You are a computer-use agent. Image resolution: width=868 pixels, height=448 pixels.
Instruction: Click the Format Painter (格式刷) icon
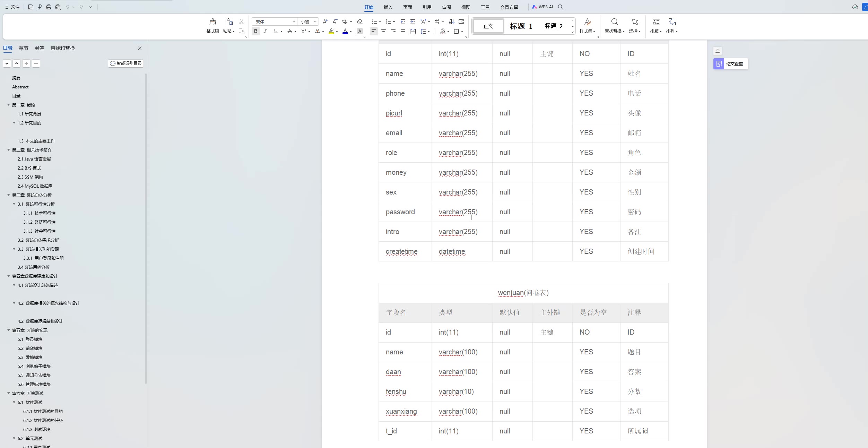[x=212, y=23]
